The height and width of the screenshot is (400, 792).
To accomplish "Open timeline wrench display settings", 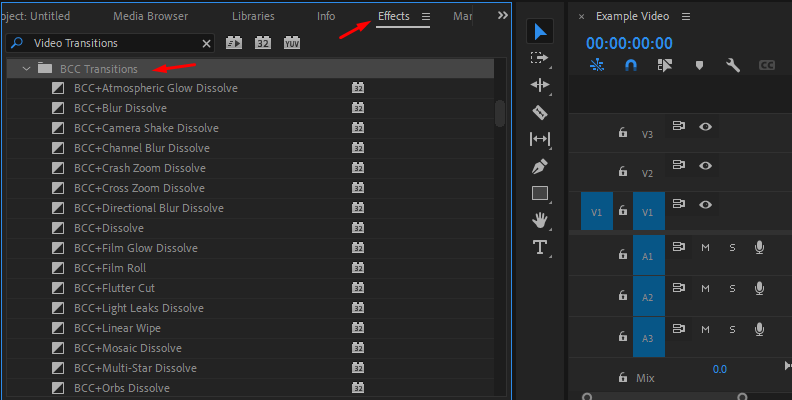I will point(732,65).
